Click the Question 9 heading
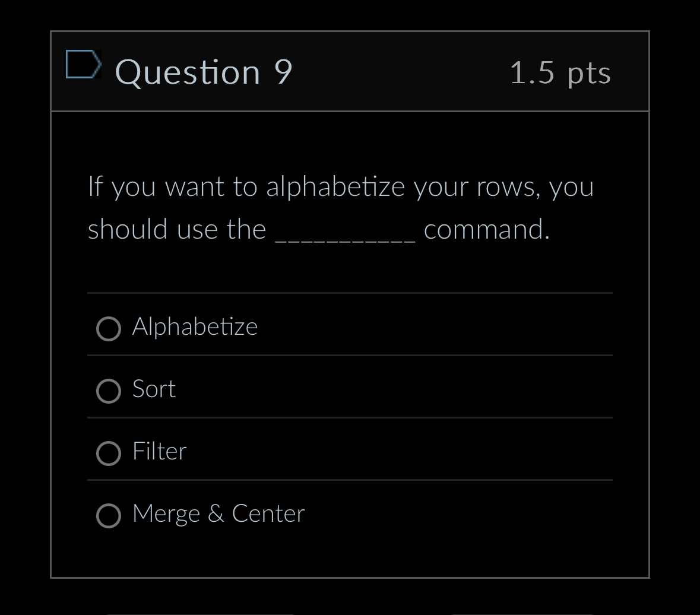The height and width of the screenshot is (615, 700). click(204, 71)
